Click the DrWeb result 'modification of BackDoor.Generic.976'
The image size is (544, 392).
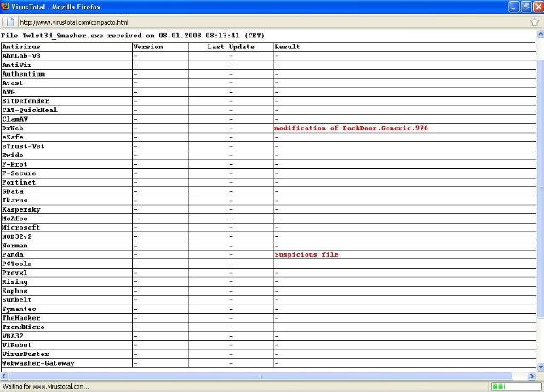click(x=351, y=128)
